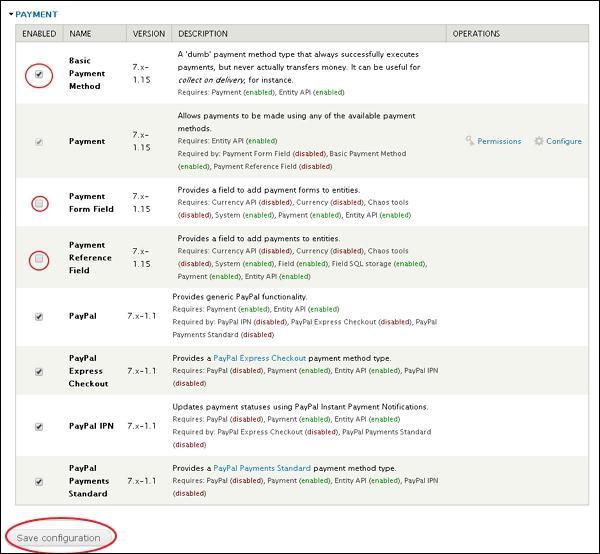Enable the Payment Form Field checkbox

click(39, 204)
